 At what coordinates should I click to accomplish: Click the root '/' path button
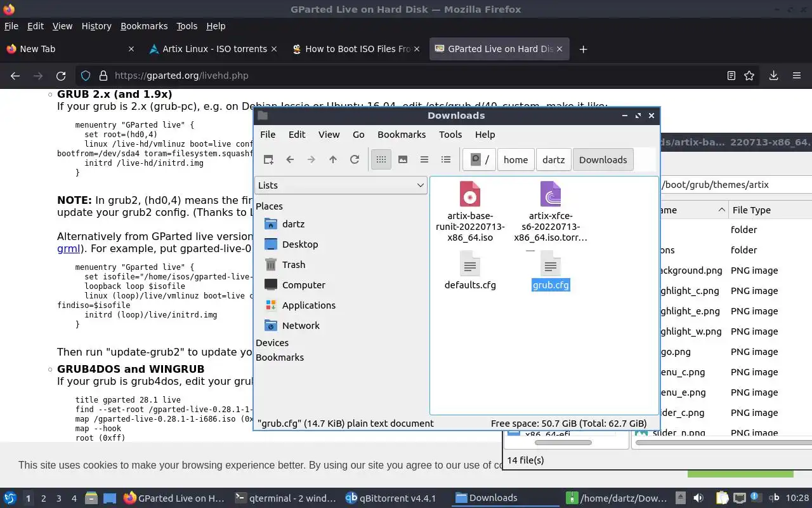point(480,159)
